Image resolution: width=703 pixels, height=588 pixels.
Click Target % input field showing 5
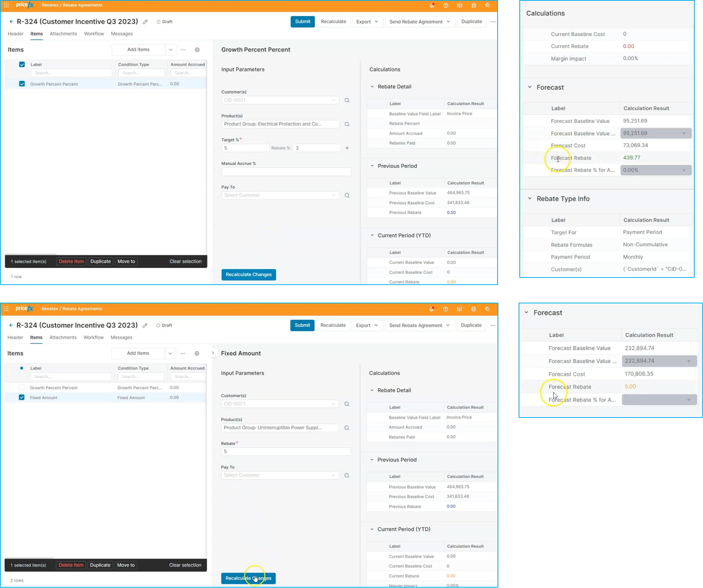tap(245, 148)
